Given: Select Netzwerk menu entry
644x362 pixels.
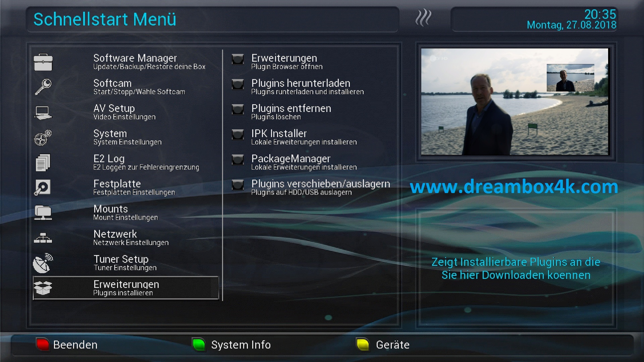Looking at the screenshot, I should click(x=126, y=238).
